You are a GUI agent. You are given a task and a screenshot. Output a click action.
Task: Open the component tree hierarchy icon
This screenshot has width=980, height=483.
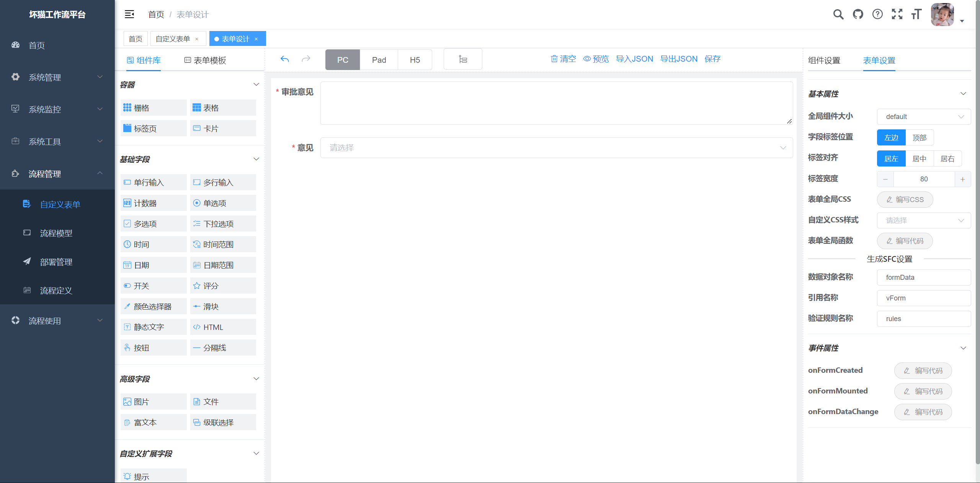pyautogui.click(x=463, y=59)
